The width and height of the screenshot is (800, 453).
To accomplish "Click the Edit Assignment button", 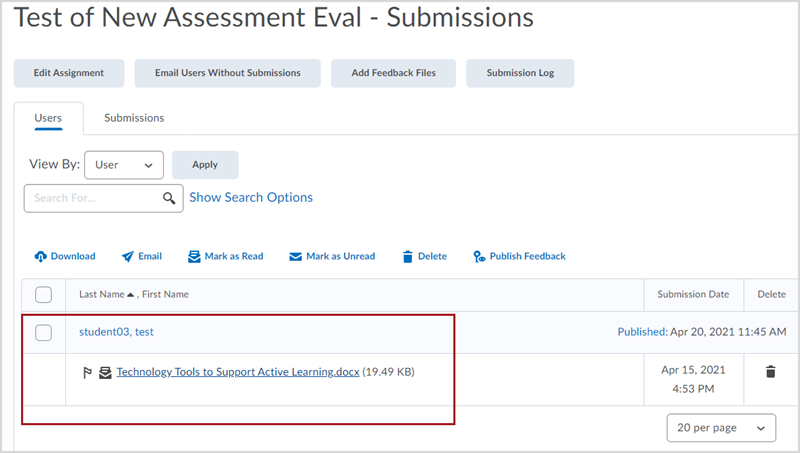I will point(69,73).
